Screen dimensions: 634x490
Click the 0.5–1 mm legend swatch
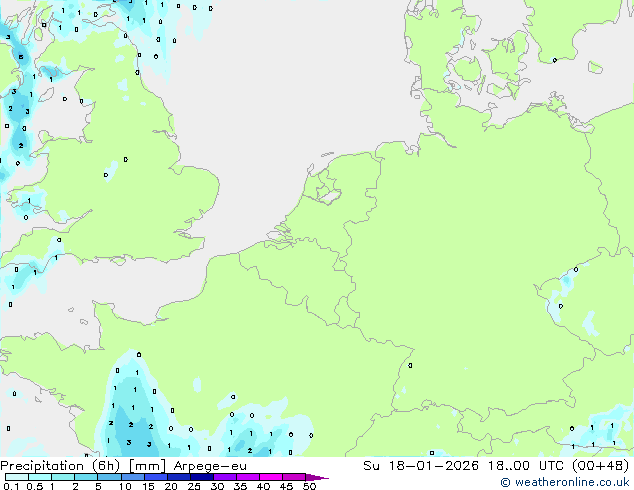[x=40, y=477]
